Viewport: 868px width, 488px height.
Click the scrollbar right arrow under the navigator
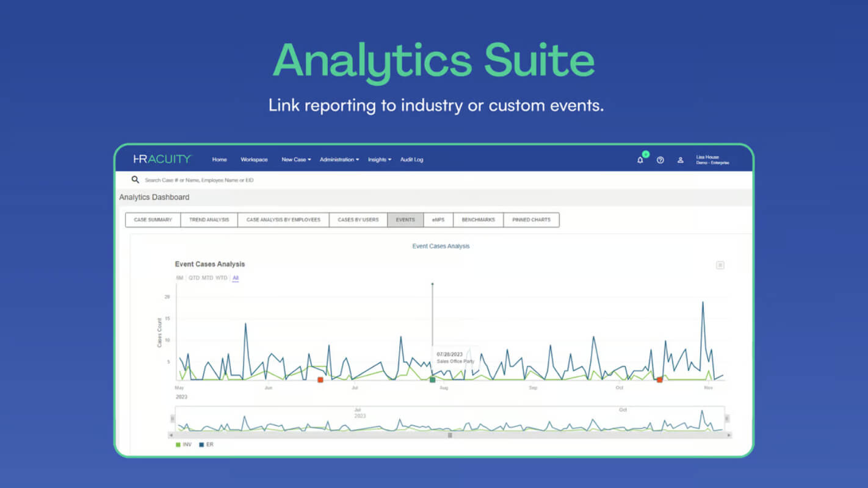tap(729, 435)
